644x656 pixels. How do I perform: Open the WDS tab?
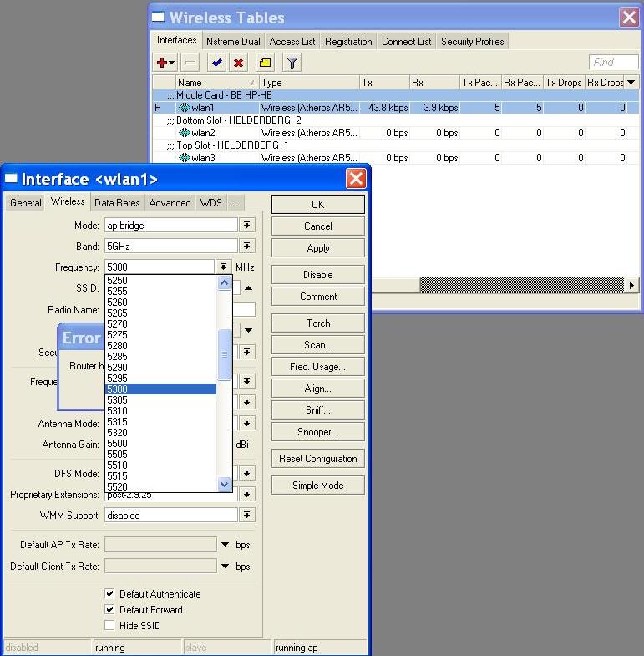pyautogui.click(x=210, y=202)
